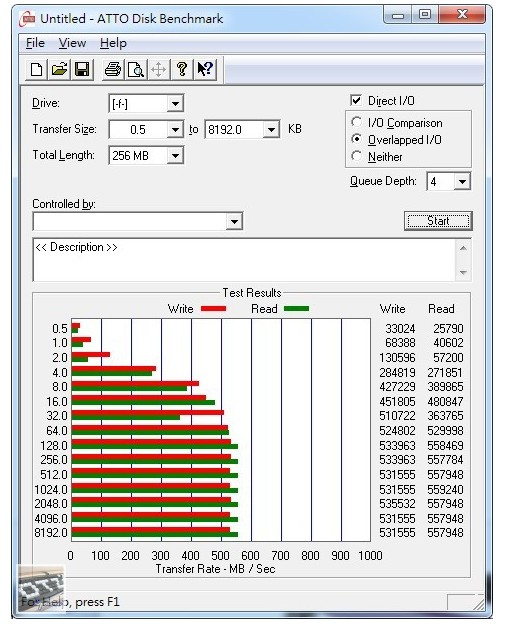
Task: Activate the context help arrow icon
Action: pos(205,70)
